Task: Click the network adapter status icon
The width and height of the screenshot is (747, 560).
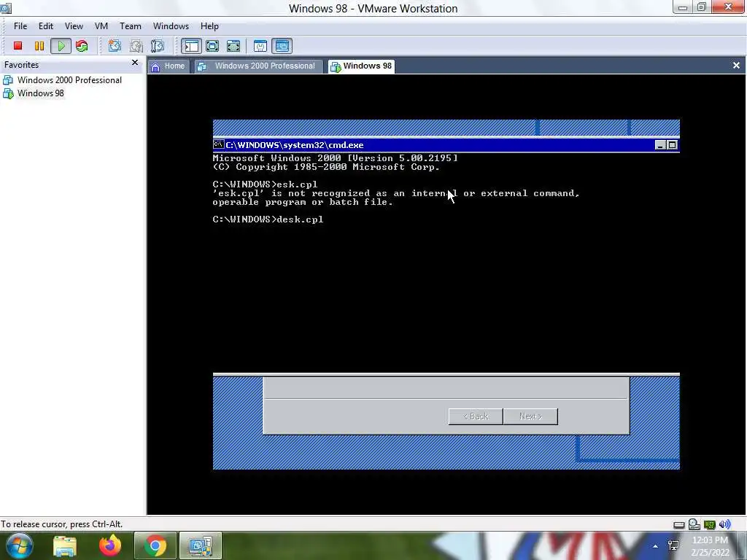Action: pyautogui.click(x=709, y=525)
